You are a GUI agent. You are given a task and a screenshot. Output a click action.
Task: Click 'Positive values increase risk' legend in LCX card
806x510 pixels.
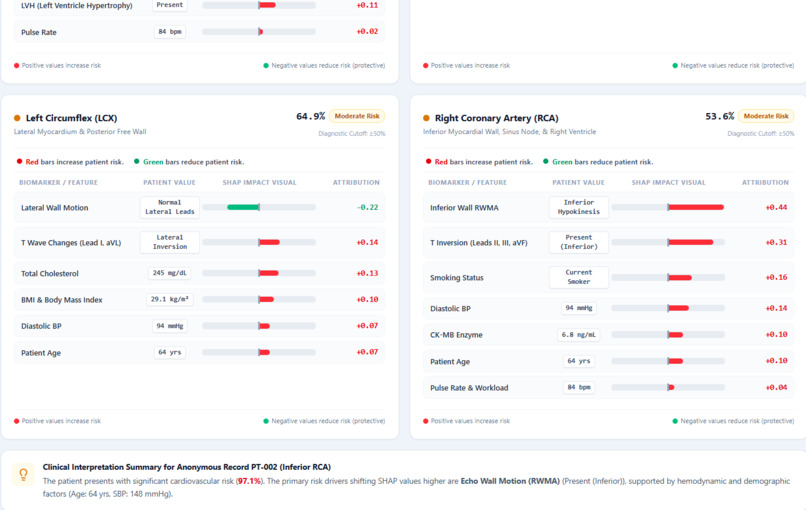coord(58,421)
